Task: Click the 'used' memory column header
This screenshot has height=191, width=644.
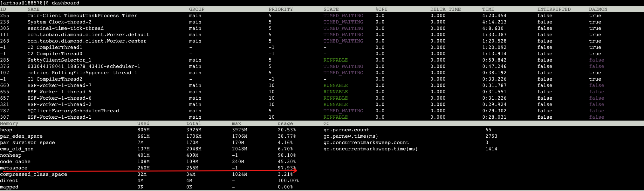Action: click(x=143, y=123)
